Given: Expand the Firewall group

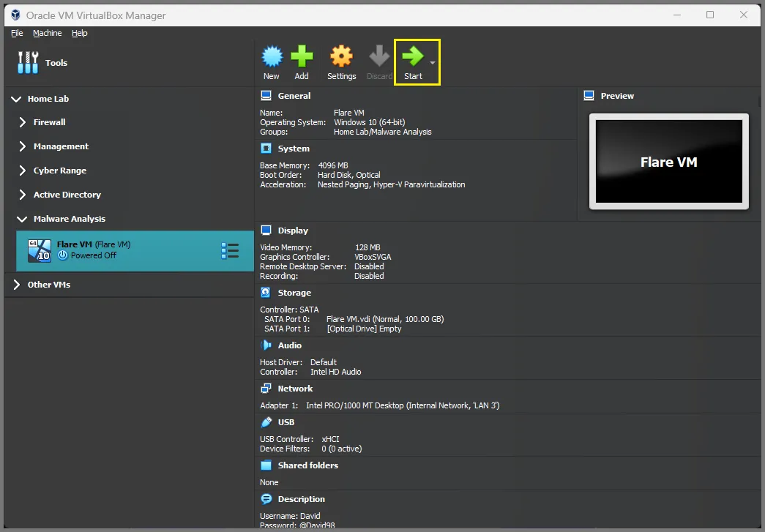Looking at the screenshot, I should tap(23, 122).
